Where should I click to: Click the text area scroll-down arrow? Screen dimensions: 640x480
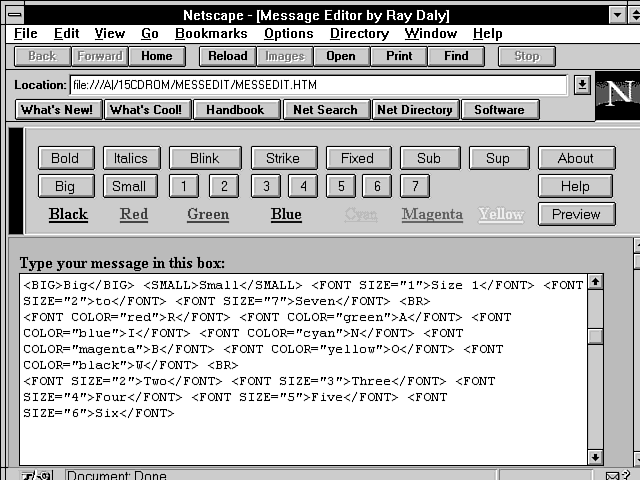coord(596,457)
